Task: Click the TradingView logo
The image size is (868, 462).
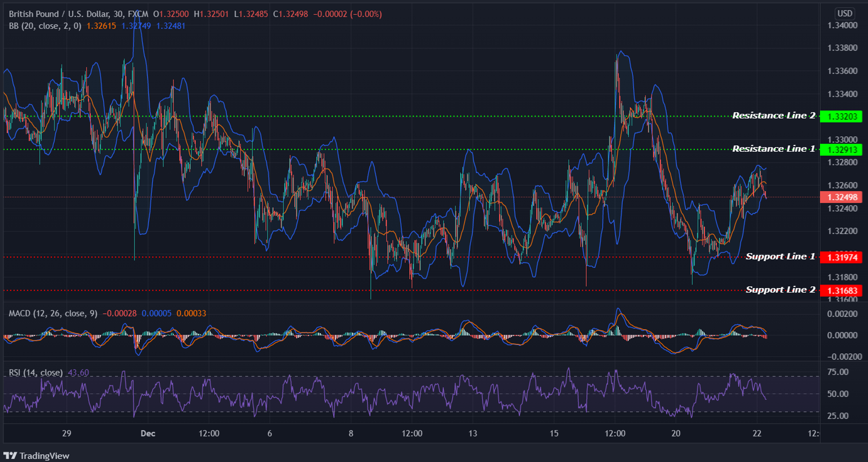Action: tap(37, 455)
